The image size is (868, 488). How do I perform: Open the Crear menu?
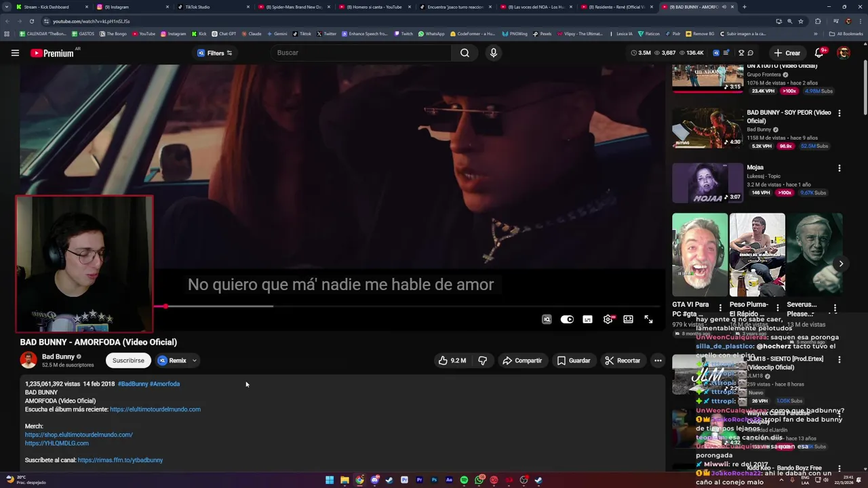[x=787, y=53]
